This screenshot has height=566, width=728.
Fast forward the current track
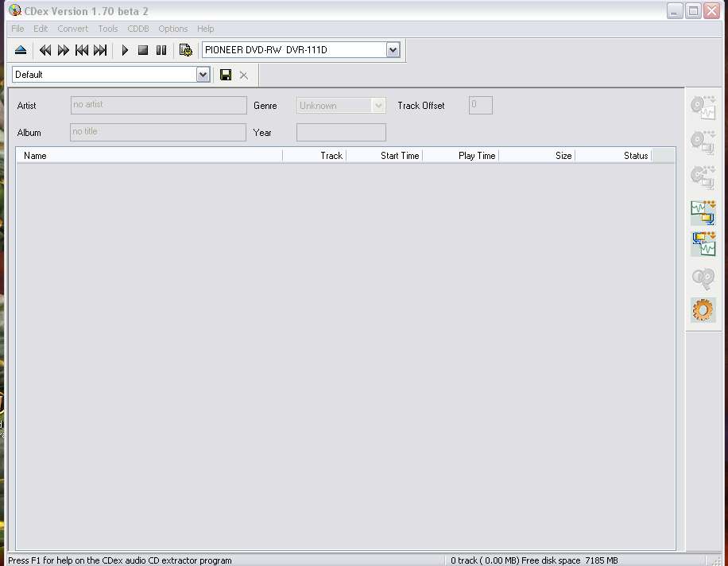63,50
